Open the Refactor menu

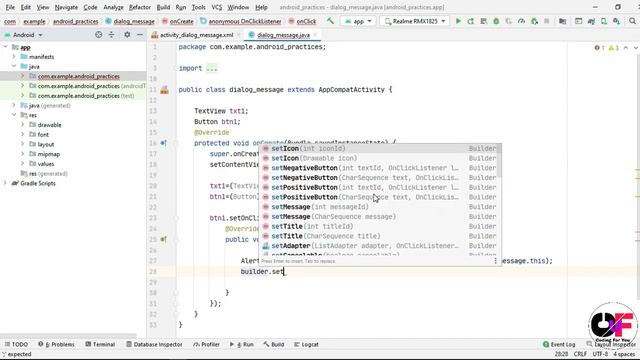click(x=140, y=7)
